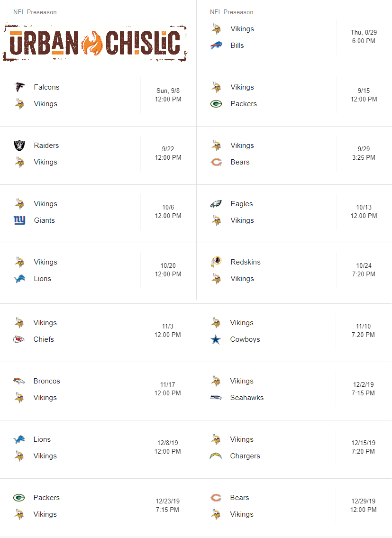This screenshot has width=392, height=538.
Task: Click the Giants ny logo
Action: click(19, 220)
